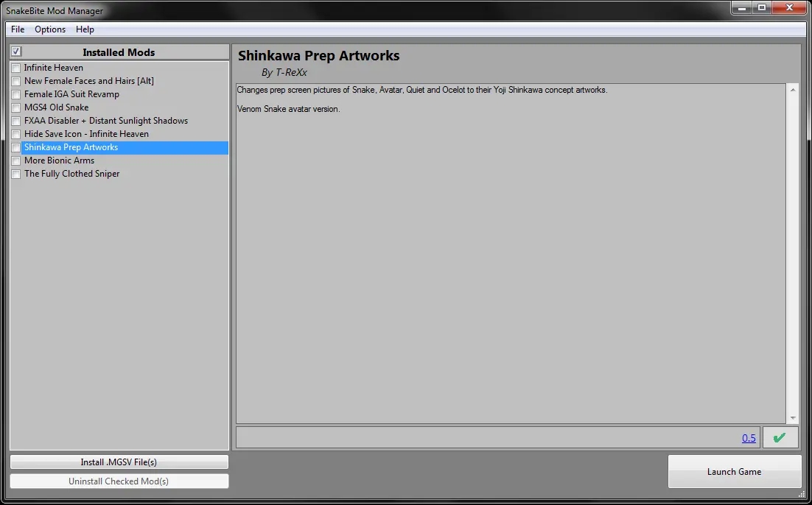The height and width of the screenshot is (505, 812).
Task: Open the Help menu
Action: pos(85,29)
